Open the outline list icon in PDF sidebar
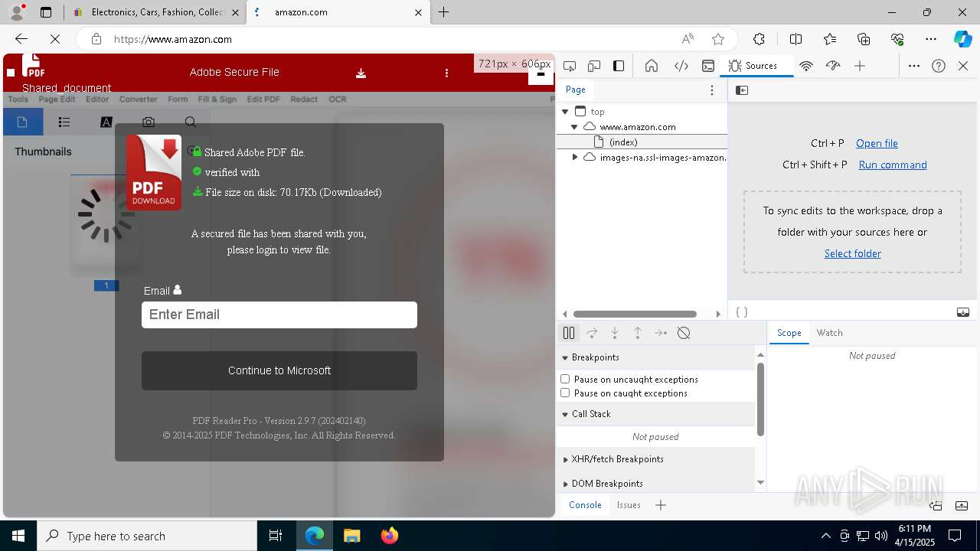The image size is (980, 551). 64,122
